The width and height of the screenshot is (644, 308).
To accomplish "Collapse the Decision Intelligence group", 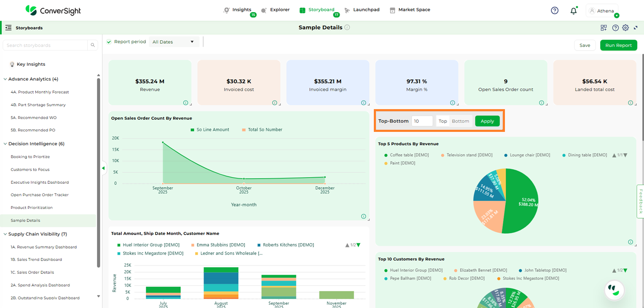I will point(5,144).
